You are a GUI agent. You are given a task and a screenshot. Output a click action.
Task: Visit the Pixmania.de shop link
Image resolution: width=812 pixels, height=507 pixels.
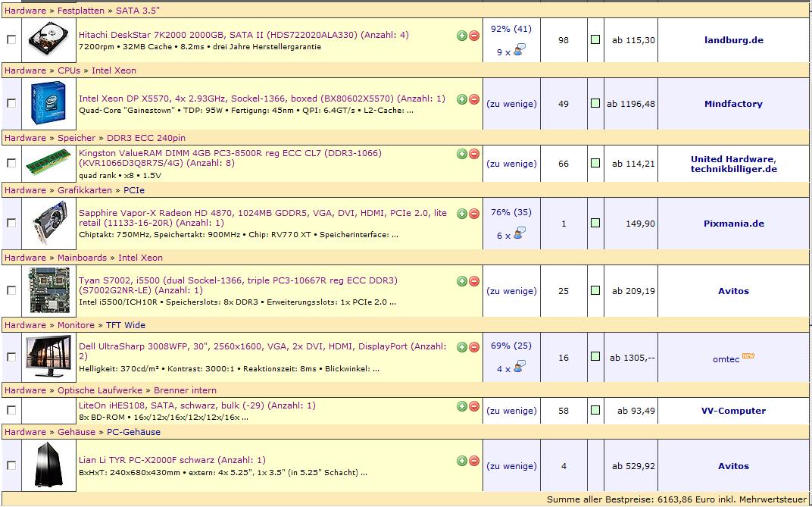click(x=733, y=224)
